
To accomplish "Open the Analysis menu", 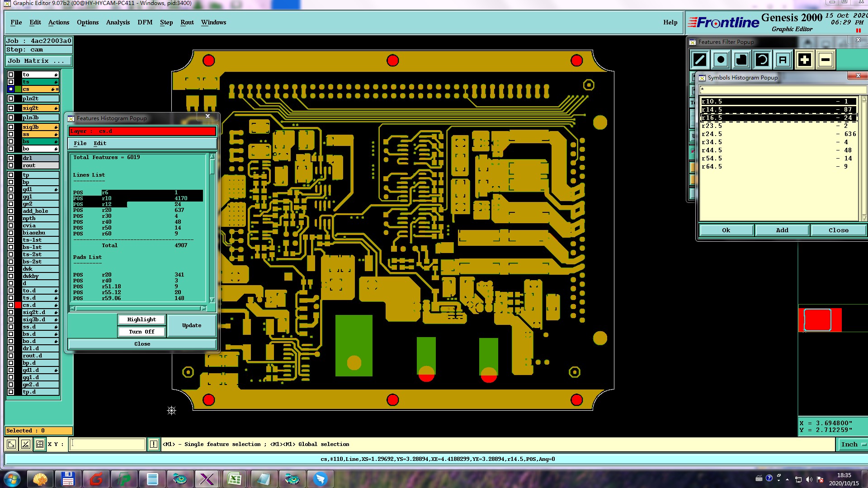I will (x=118, y=22).
